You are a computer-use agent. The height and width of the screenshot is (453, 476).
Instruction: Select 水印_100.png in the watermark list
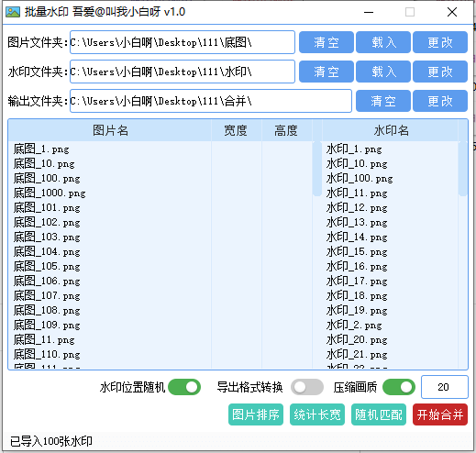391,179
